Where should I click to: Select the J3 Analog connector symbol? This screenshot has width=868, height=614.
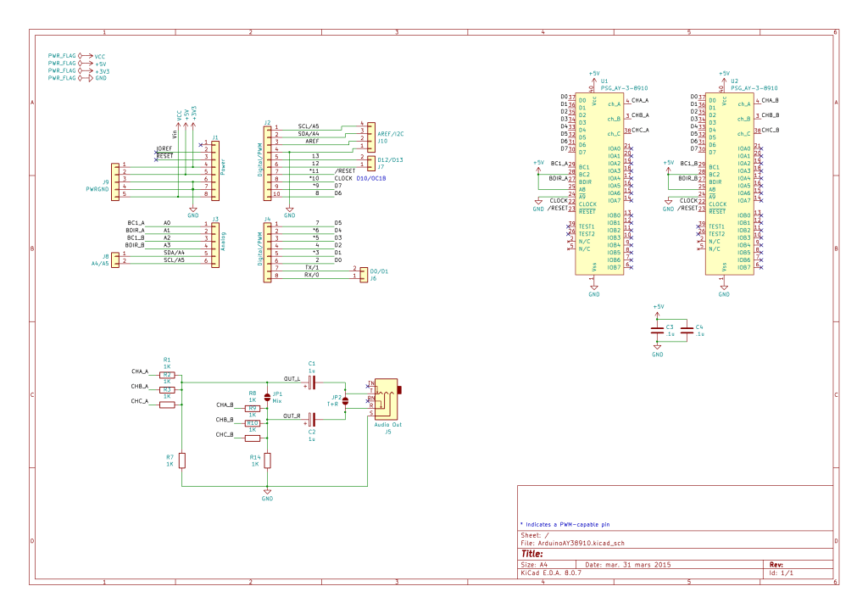pos(214,243)
